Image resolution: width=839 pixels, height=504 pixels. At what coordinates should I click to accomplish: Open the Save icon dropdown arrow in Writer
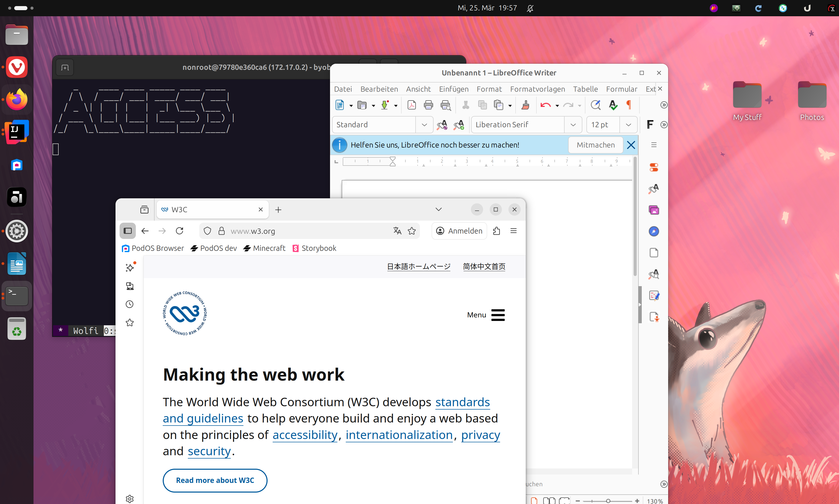(396, 106)
